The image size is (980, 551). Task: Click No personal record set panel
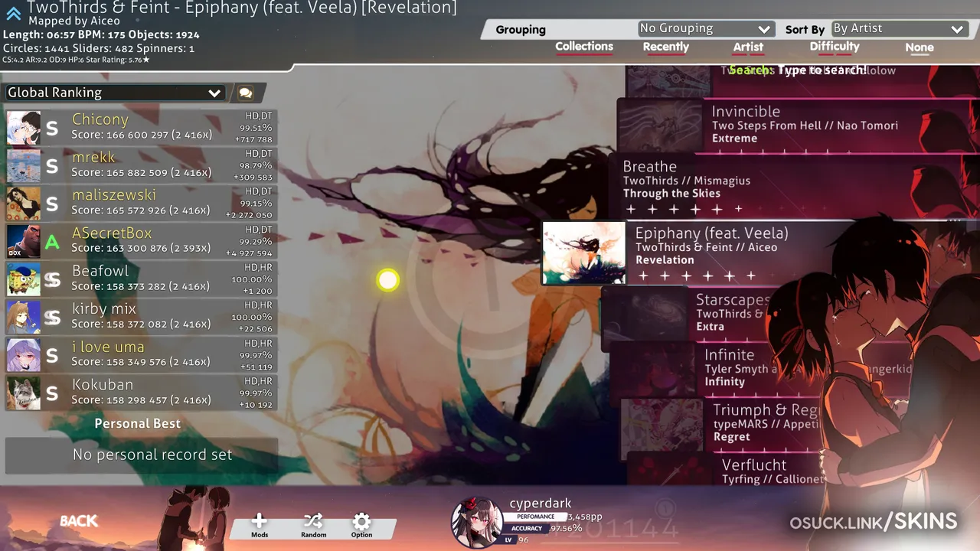141,455
